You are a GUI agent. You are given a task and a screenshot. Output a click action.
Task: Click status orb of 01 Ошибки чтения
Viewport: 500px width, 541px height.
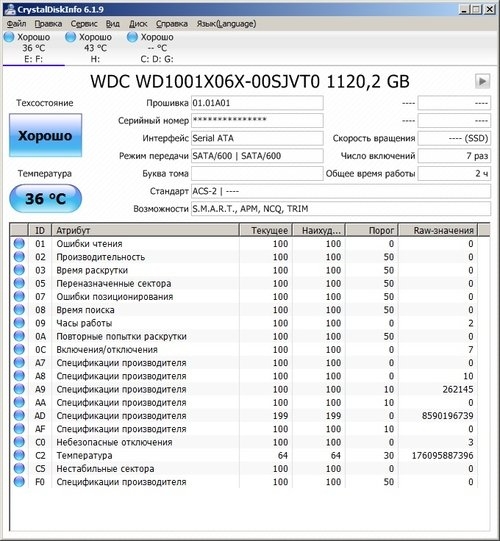point(19,244)
